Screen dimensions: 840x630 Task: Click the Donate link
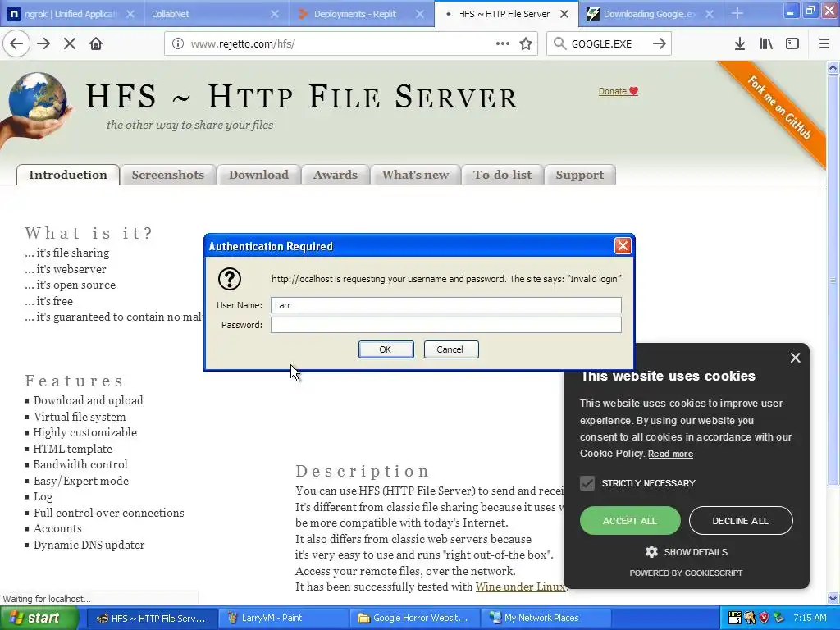tap(619, 91)
